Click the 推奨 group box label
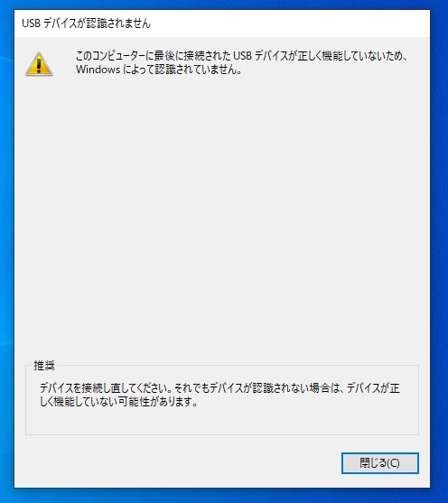448x503 pixels. click(44, 366)
